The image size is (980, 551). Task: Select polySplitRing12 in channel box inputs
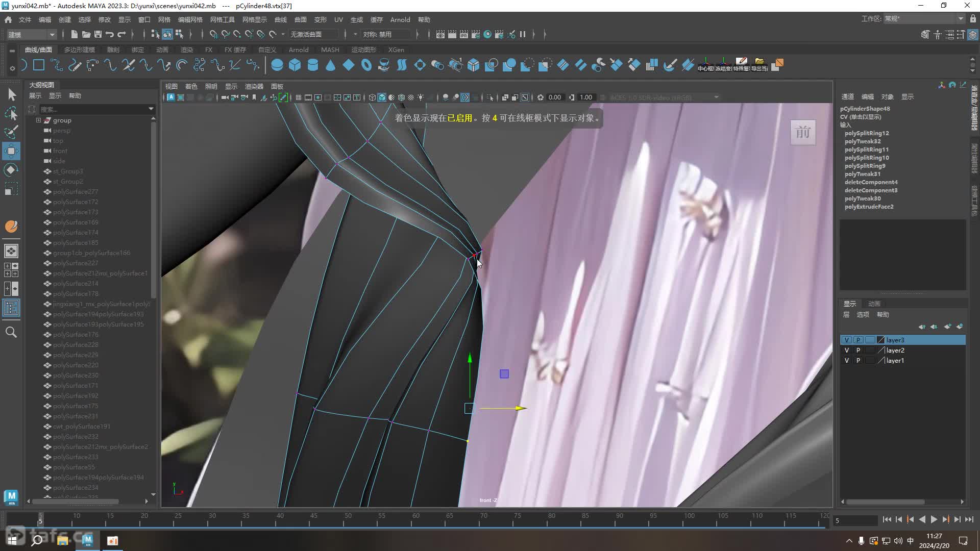click(867, 133)
